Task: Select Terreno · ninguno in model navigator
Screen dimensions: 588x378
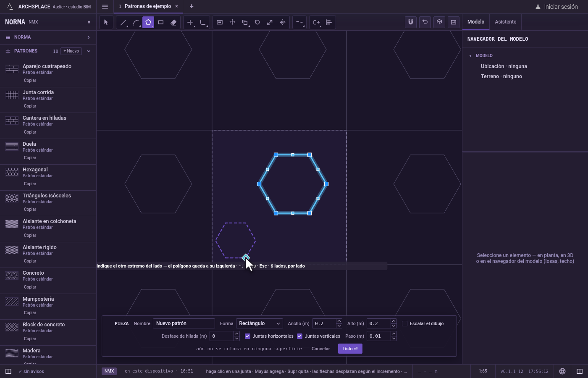Action: coord(501,76)
